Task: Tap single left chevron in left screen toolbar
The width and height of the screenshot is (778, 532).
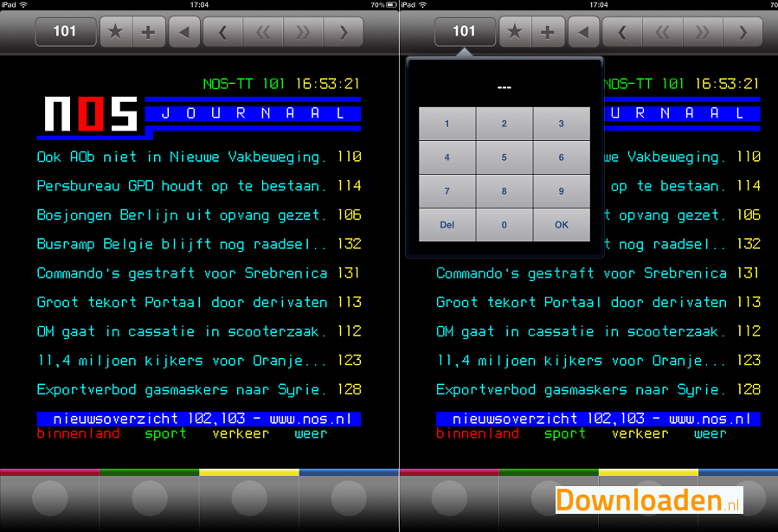Action: tap(222, 32)
